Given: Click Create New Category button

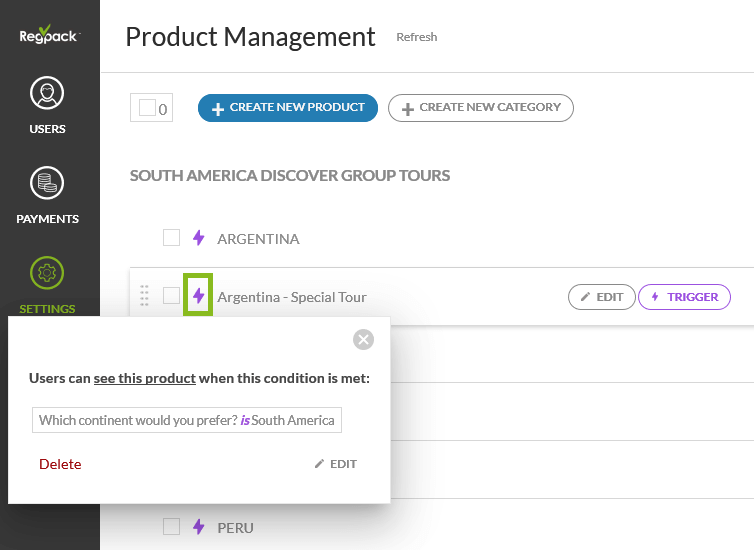Looking at the screenshot, I should (481, 108).
